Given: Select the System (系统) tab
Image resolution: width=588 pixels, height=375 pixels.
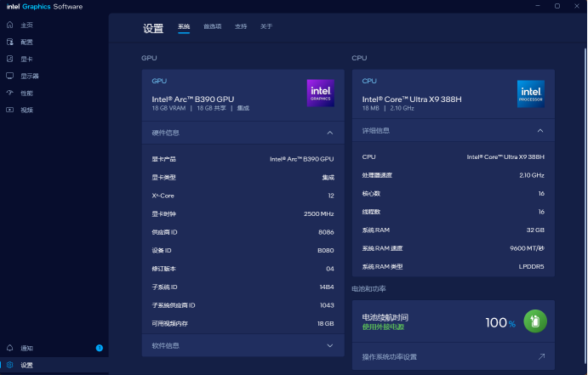Looking at the screenshot, I should [x=184, y=26].
